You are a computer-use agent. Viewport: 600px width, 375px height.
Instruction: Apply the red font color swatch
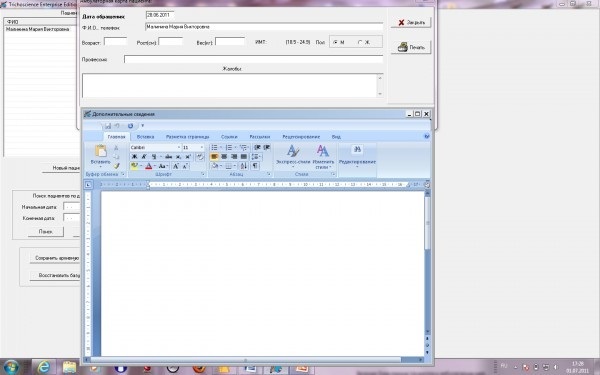[148, 166]
